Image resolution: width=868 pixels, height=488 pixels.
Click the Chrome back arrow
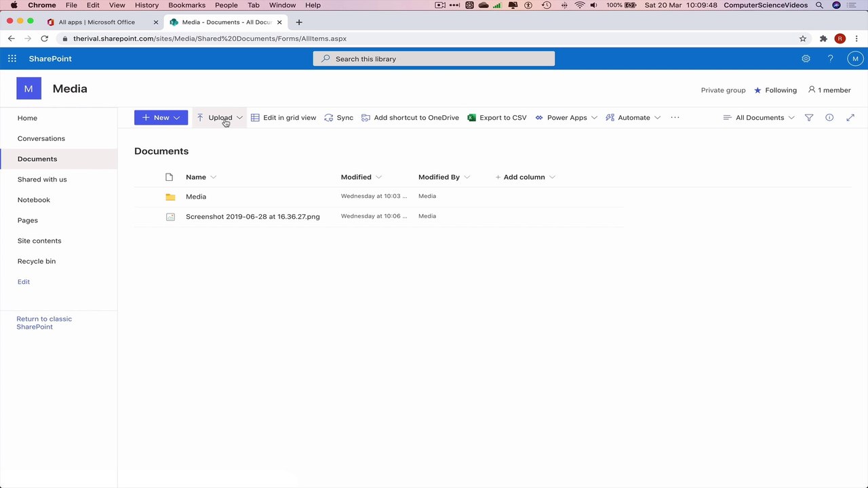pos(12,39)
